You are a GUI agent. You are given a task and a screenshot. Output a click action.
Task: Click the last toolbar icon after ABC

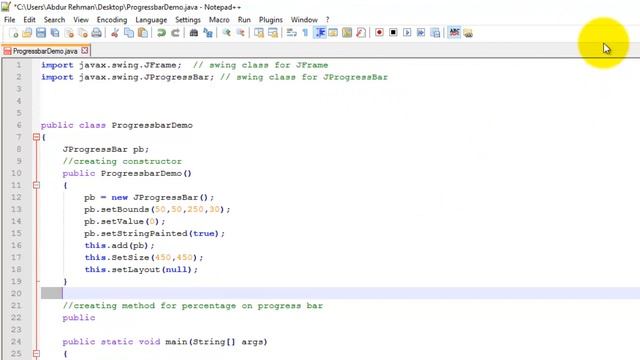(x=468, y=33)
